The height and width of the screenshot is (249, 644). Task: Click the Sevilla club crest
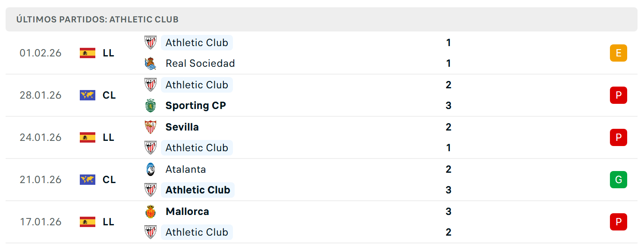click(151, 127)
